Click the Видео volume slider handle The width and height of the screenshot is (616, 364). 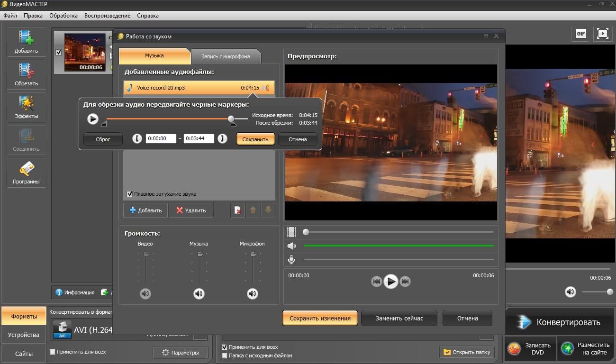pyautogui.click(x=147, y=255)
